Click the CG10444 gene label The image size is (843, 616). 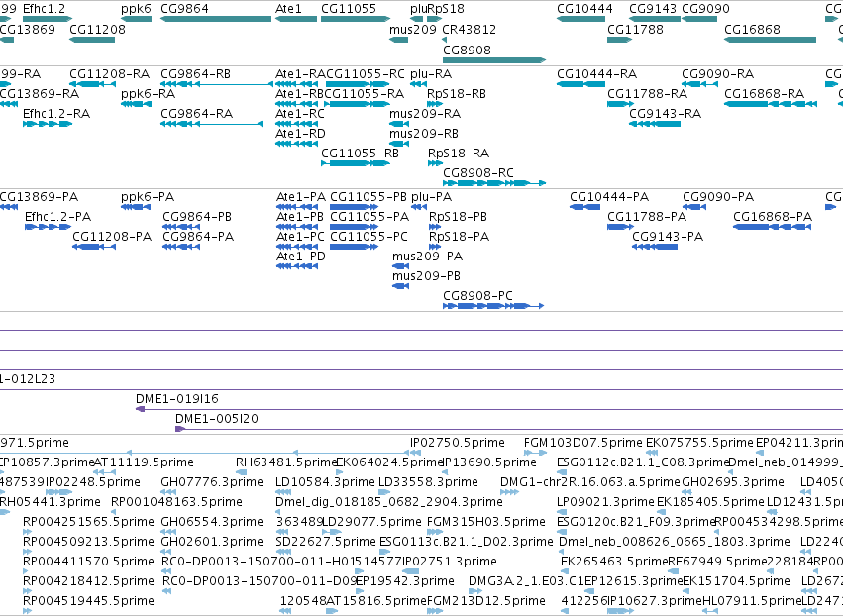(x=584, y=9)
